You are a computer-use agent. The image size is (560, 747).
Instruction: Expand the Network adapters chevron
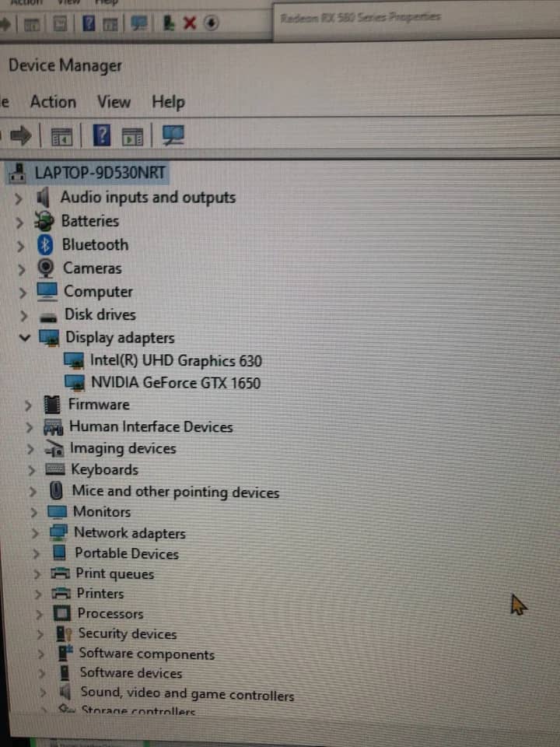click(35, 533)
